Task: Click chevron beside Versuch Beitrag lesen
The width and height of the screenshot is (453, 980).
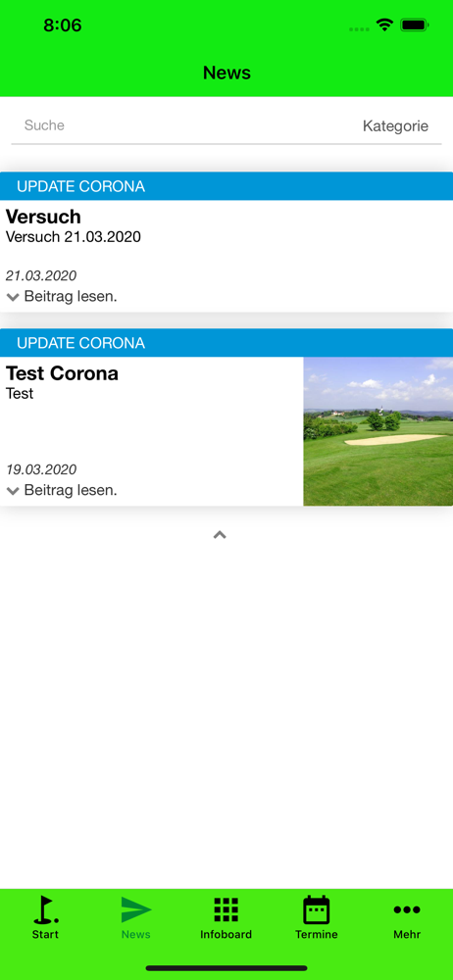Action: [x=13, y=298]
